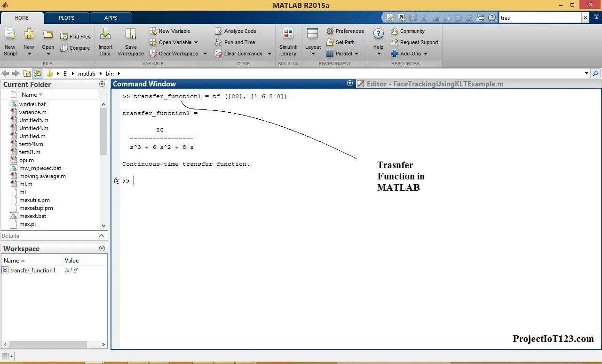
Task: Expand the Clear Workspace dropdown arrow
Action: (x=205, y=54)
